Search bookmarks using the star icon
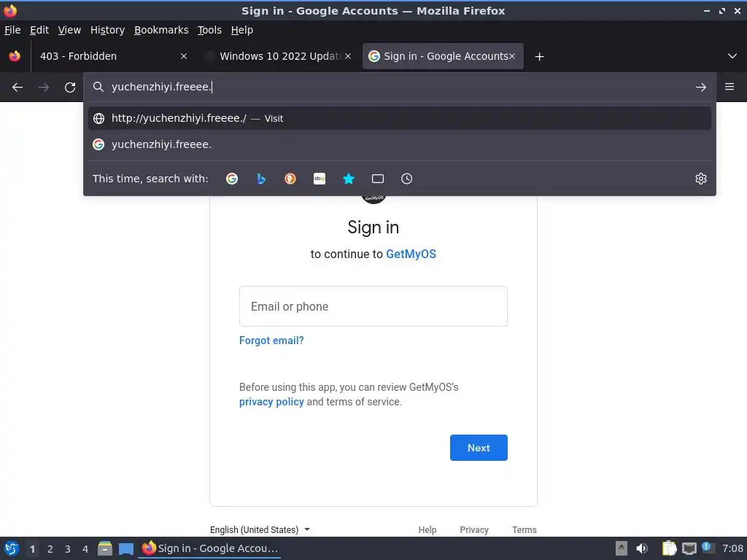Image resolution: width=747 pixels, height=560 pixels. [x=349, y=179]
